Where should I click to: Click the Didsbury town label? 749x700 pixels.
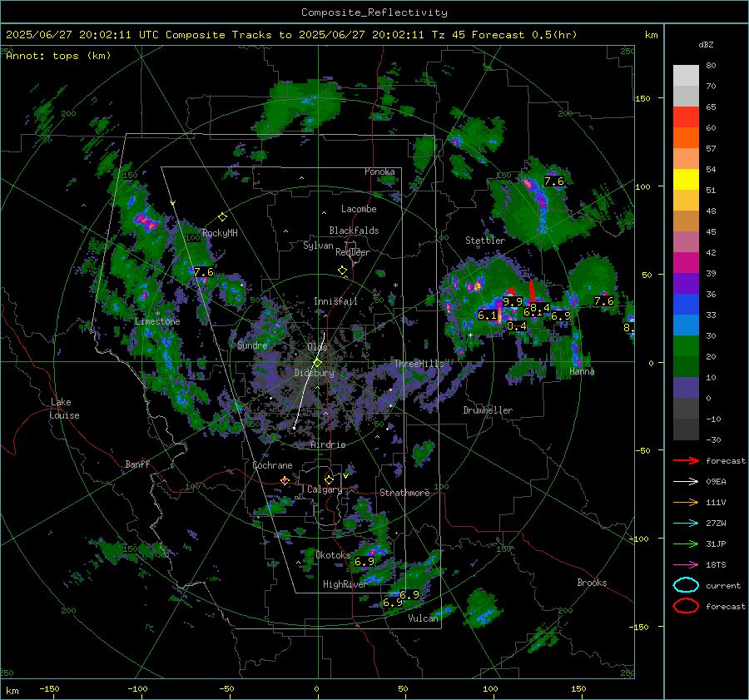tap(314, 373)
